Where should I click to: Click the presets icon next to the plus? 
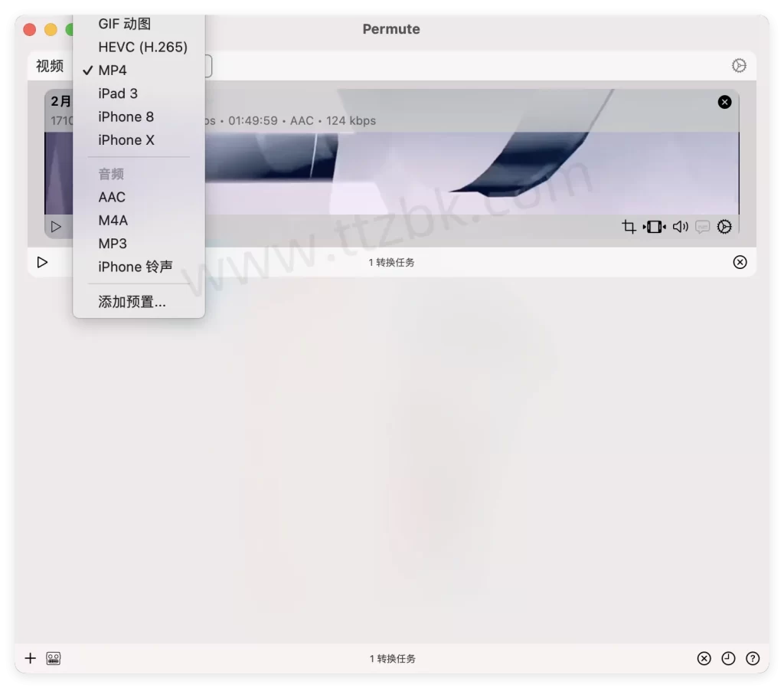[52, 658]
